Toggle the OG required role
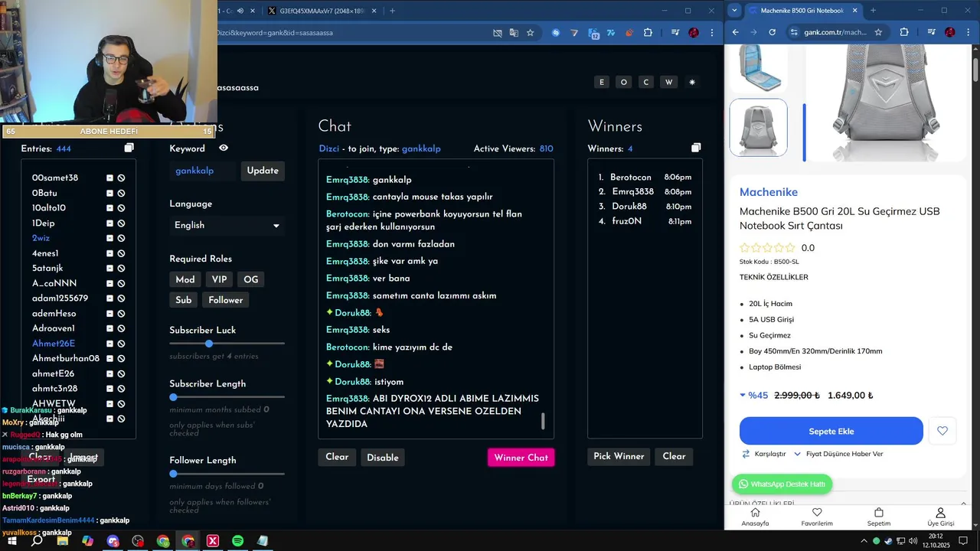The height and width of the screenshot is (551, 980). 251,279
